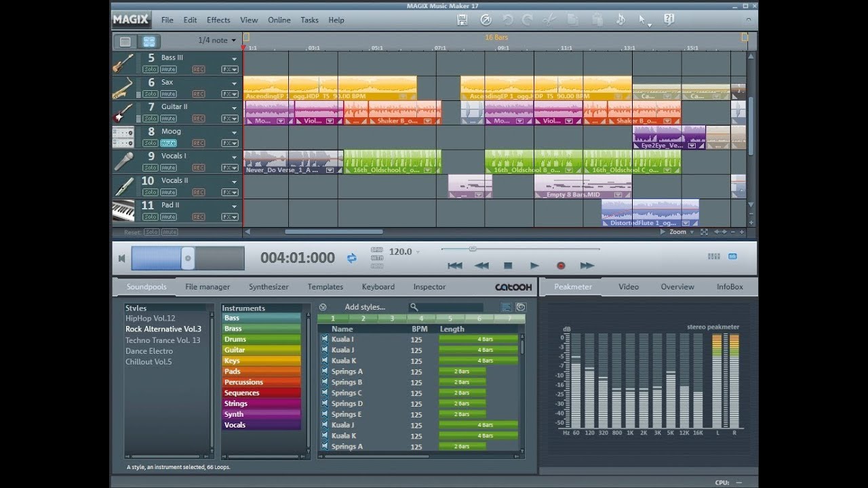The image size is (868, 488).
Task: Jump to start with skip-back button
Action: click(455, 266)
